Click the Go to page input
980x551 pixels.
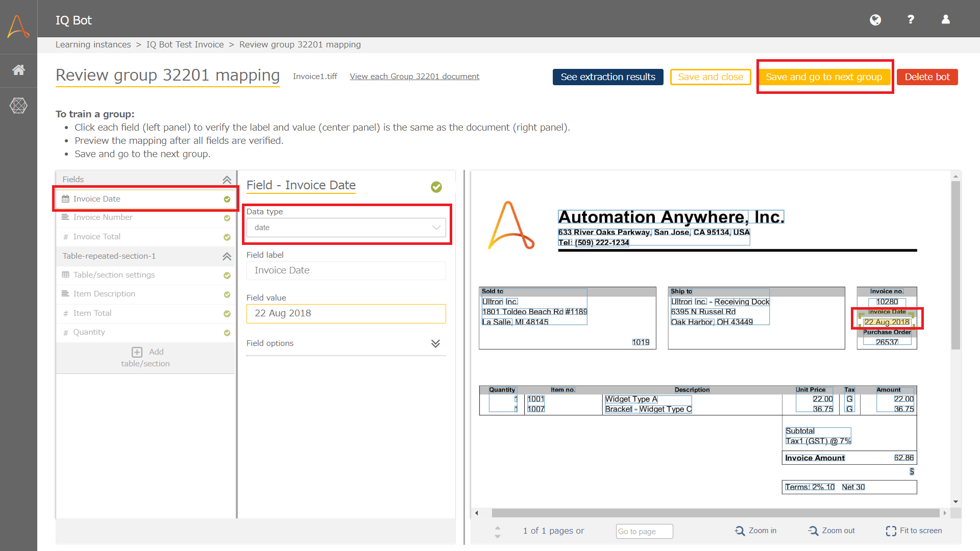click(644, 532)
